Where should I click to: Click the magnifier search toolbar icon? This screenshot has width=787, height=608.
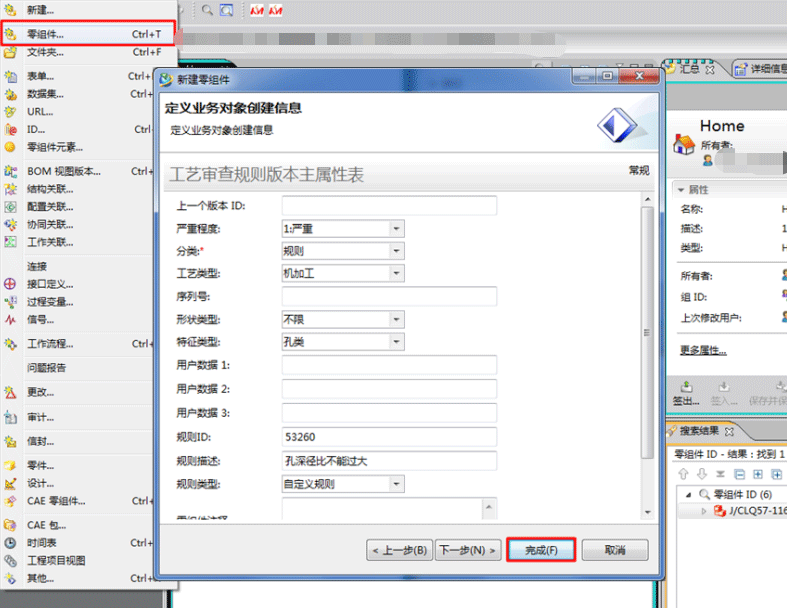(x=207, y=9)
